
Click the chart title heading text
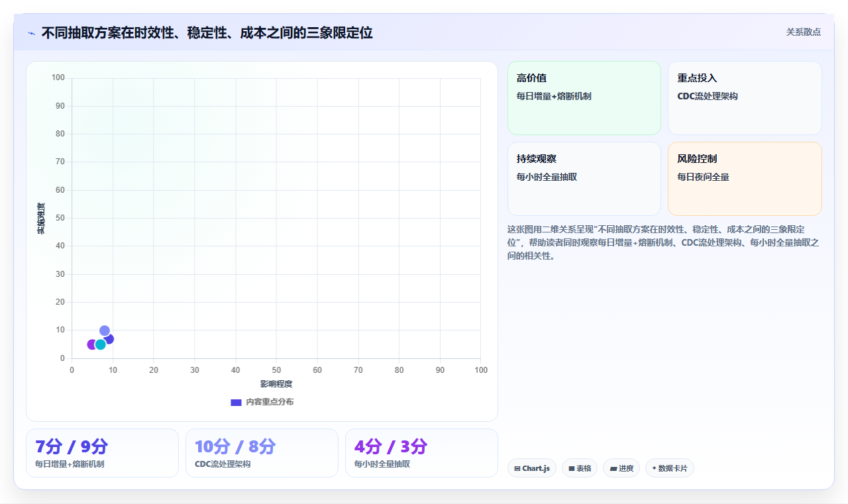[x=207, y=32]
